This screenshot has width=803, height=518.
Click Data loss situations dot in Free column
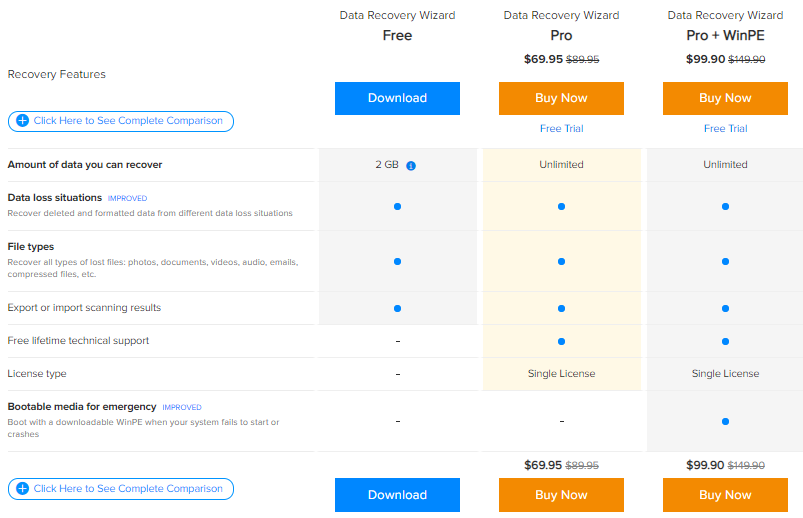[x=397, y=206]
